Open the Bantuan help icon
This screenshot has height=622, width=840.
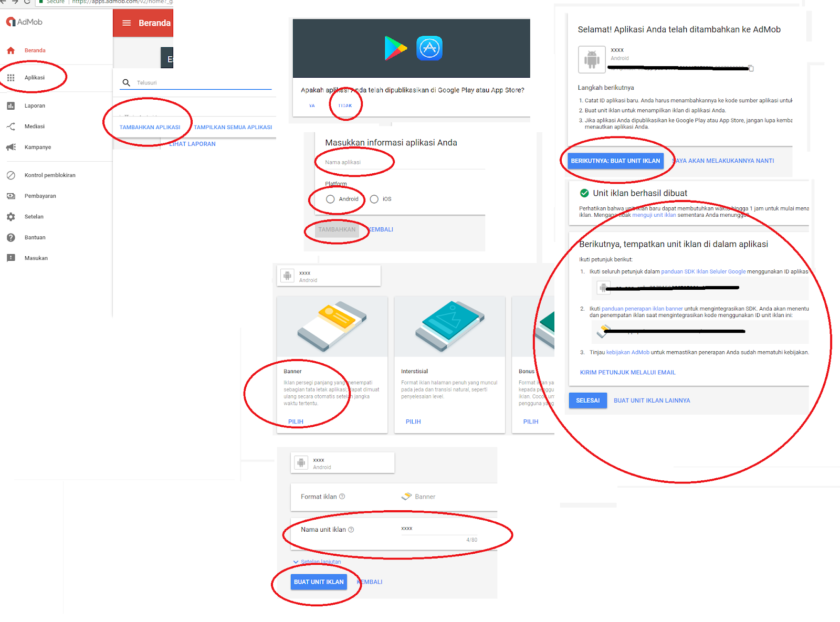point(10,238)
